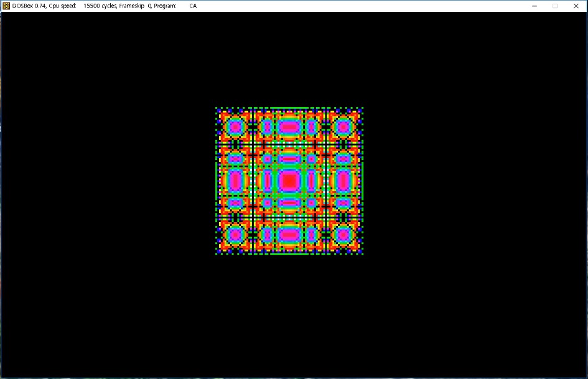Click the cellular automaton pattern graphic
Screen dimensions: 588x379
289,181
